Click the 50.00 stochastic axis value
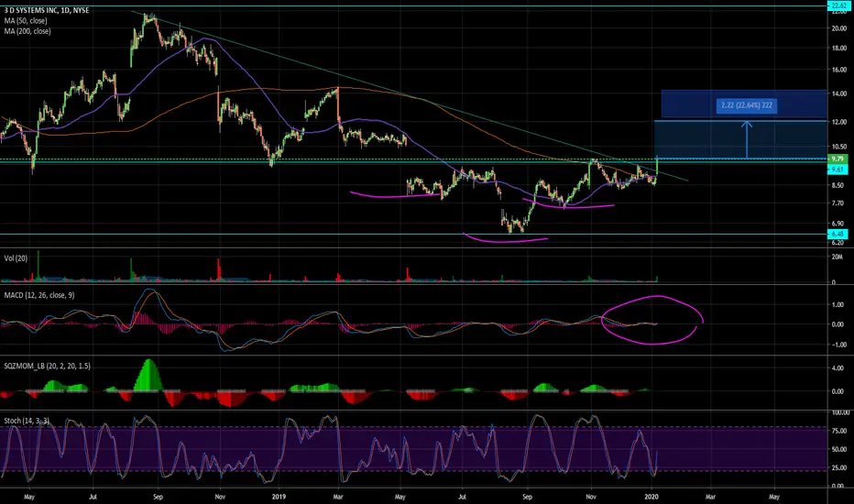 tap(838, 450)
